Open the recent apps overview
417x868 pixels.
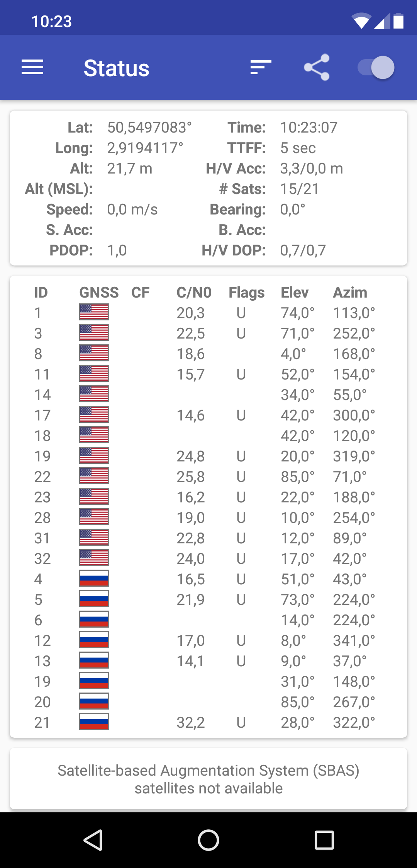(x=324, y=840)
